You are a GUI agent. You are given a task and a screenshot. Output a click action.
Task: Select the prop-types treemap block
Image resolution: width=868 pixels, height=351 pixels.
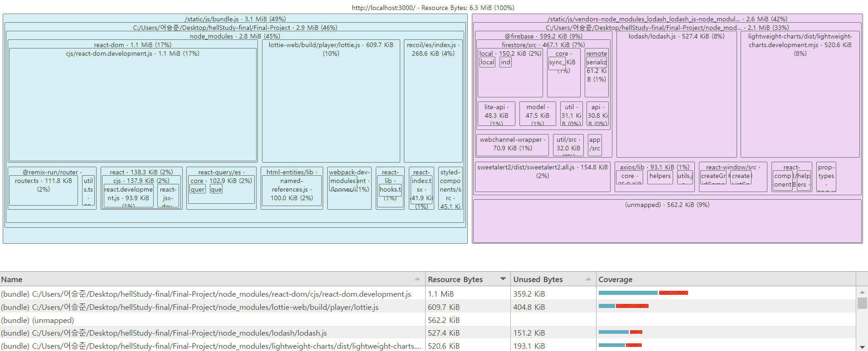tap(826, 177)
